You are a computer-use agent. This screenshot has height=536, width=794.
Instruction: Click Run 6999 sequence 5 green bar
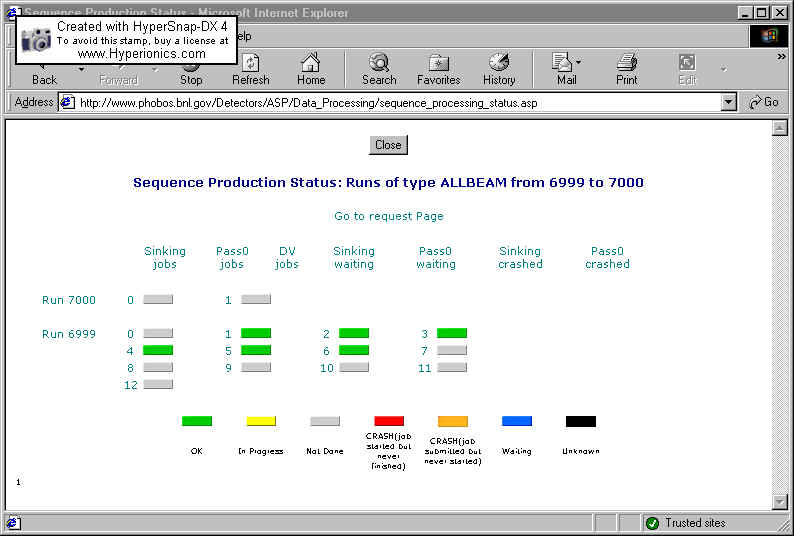256,350
